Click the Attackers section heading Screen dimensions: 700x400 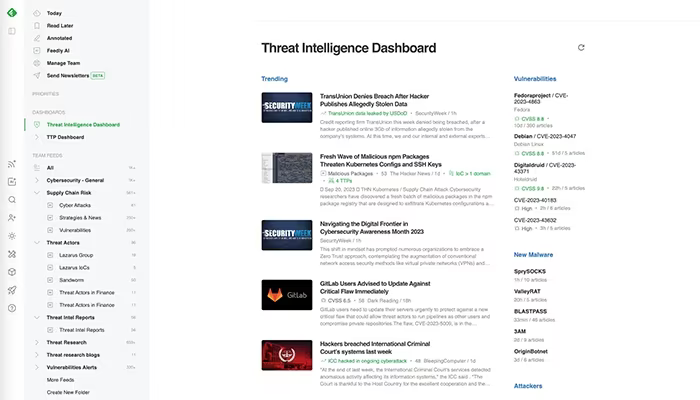tap(528, 386)
